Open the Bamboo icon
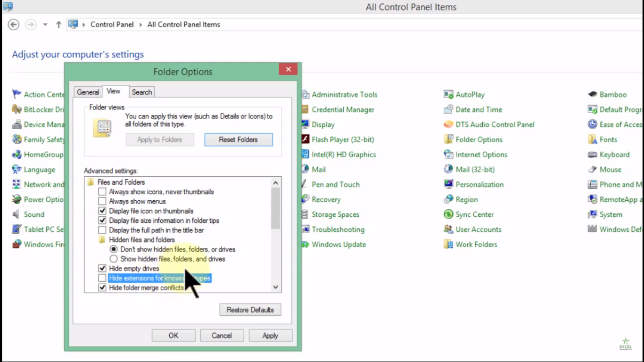 coord(607,94)
